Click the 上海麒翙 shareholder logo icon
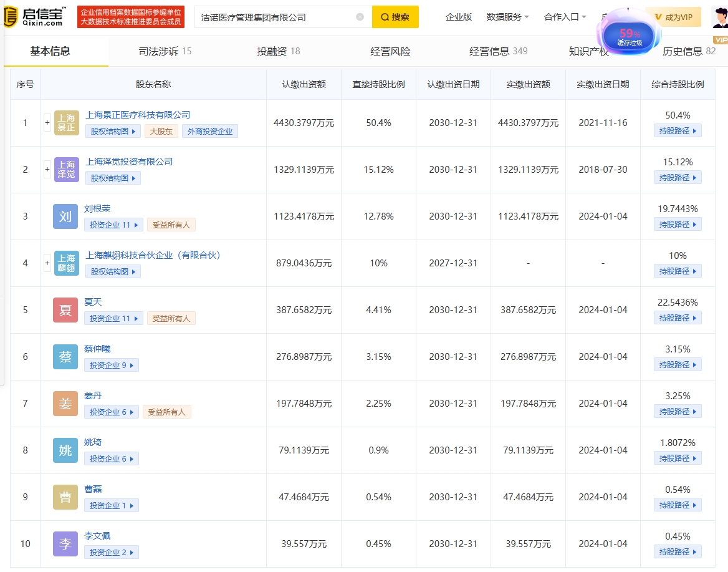 tap(67, 263)
